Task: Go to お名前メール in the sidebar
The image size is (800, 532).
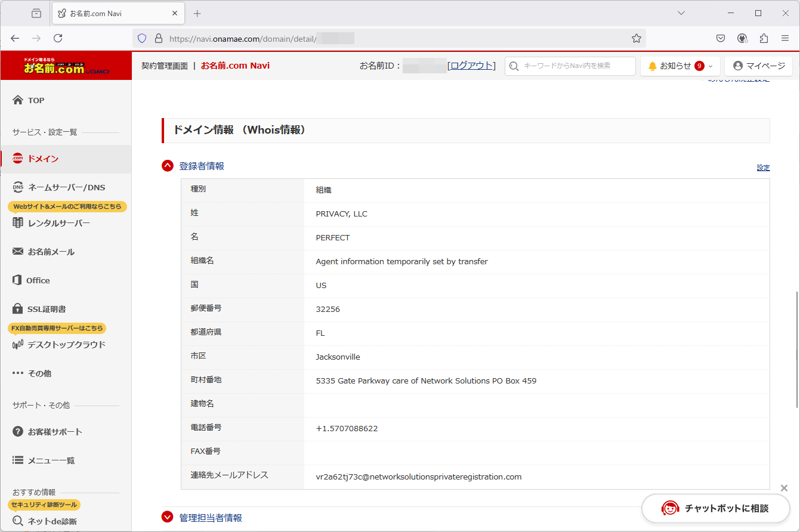Action: [51, 252]
